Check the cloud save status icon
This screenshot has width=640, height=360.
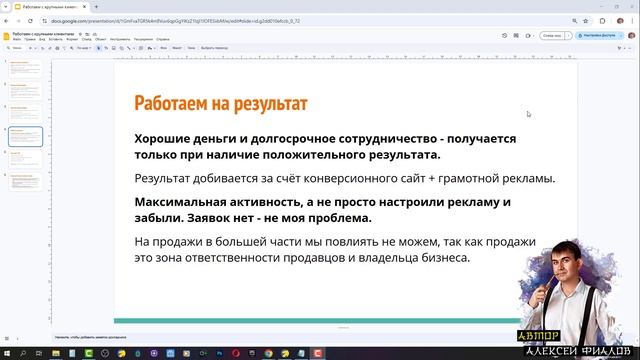(x=95, y=34)
